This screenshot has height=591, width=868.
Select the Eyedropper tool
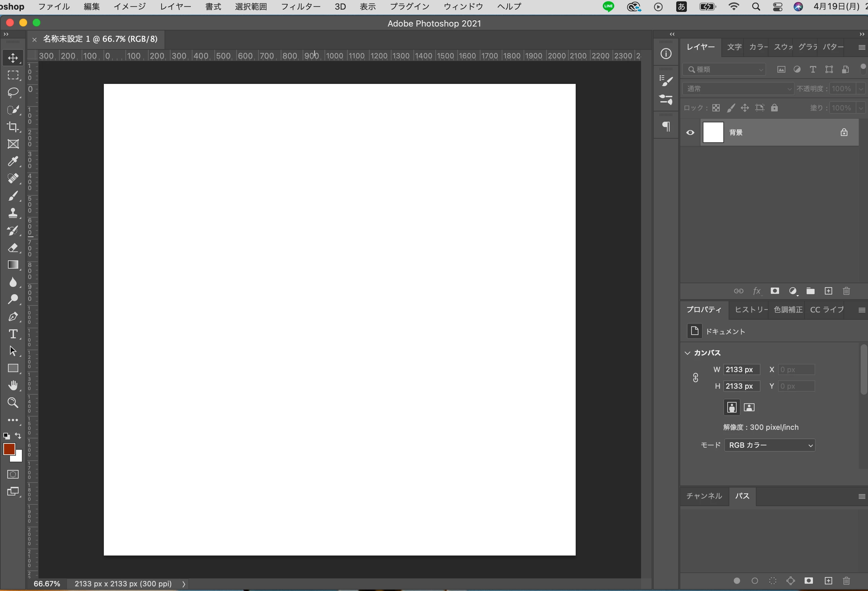(x=13, y=161)
